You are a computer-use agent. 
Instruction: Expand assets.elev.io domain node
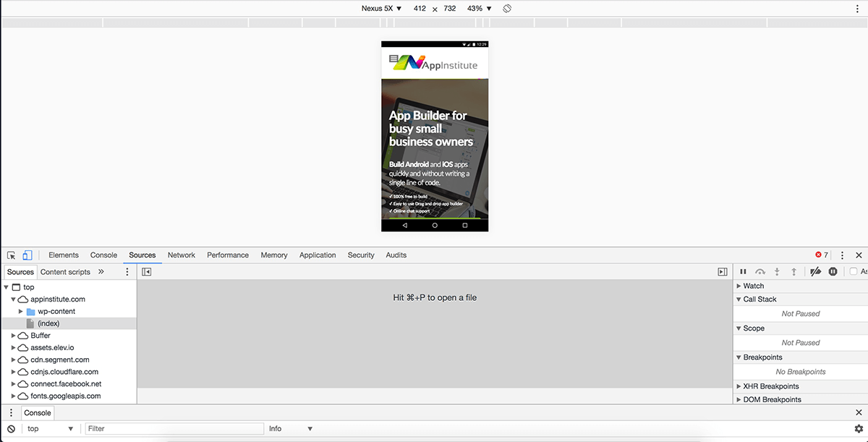coord(14,348)
